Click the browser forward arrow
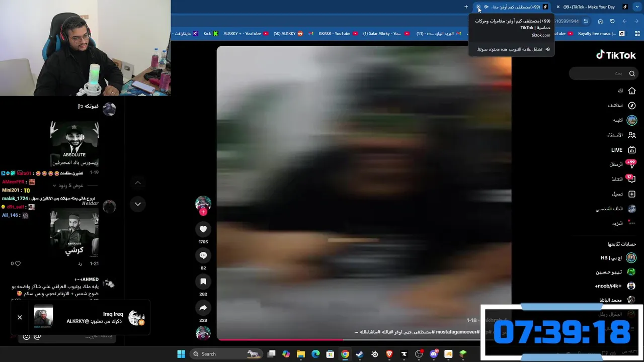 click(624, 21)
